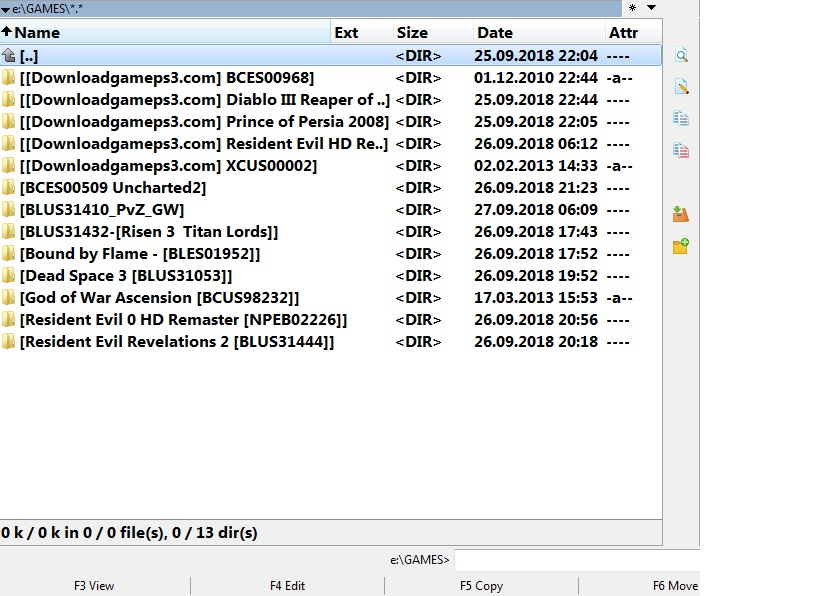Click folder icon of Resident Evil 0 HD Remaster
The width and height of the screenshot is (819, 596).
tap(8, 320)
